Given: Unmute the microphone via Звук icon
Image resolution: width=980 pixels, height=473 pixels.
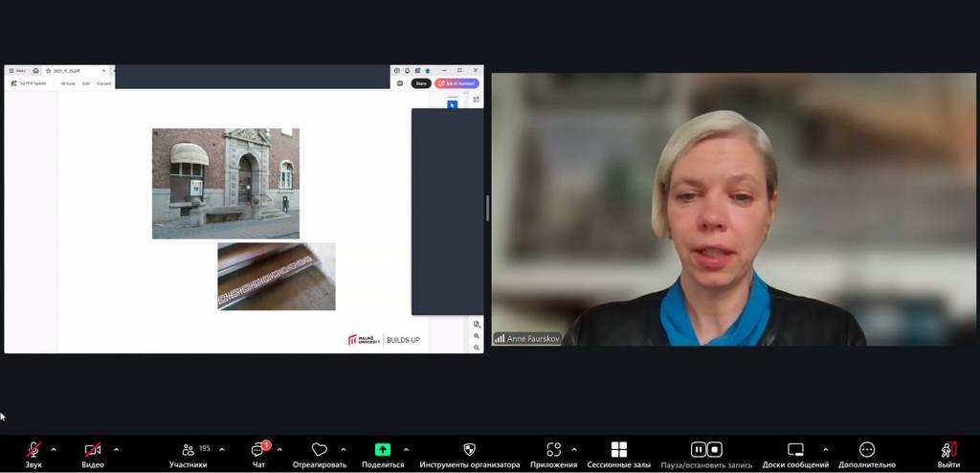Looking at the screenshot, I should point(33,450).
